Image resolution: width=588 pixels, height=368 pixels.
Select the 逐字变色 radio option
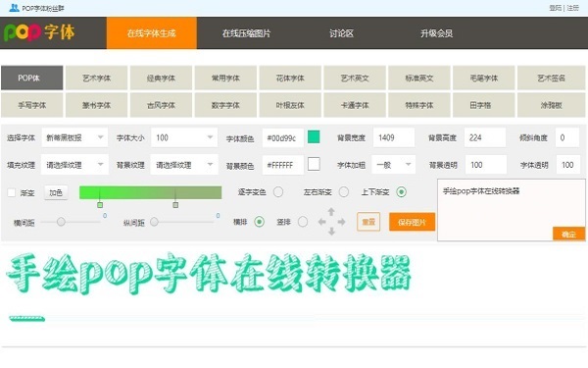coord(278,192)
